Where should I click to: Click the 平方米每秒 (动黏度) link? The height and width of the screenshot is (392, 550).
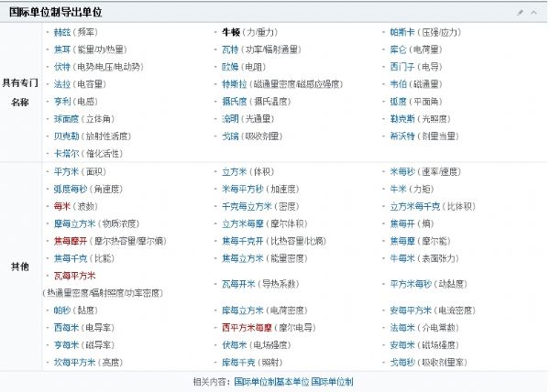click(411, 284)
